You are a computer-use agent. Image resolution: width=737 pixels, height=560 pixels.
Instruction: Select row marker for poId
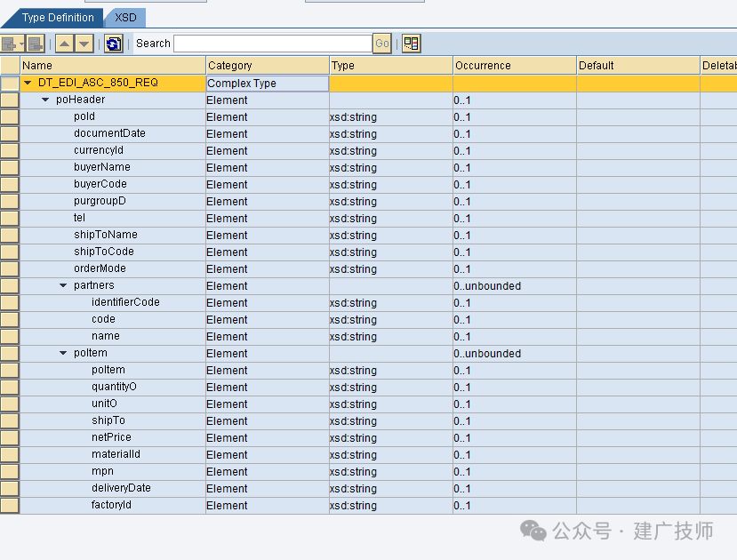10,117
